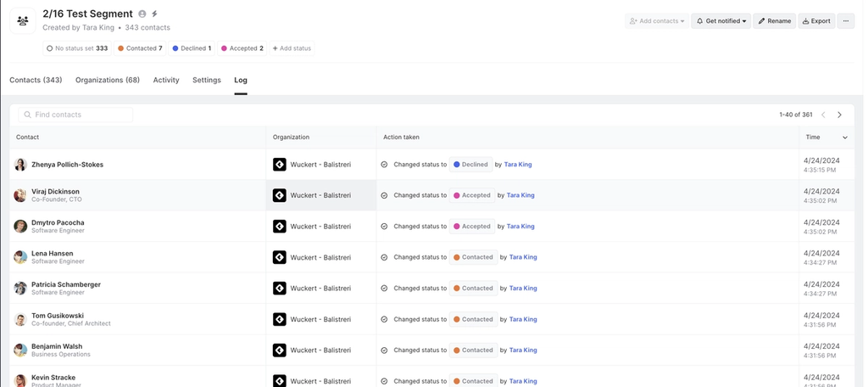Open contact Benjamin Walsh
This screenshot has width=868, height=387.
coord(57,346)
